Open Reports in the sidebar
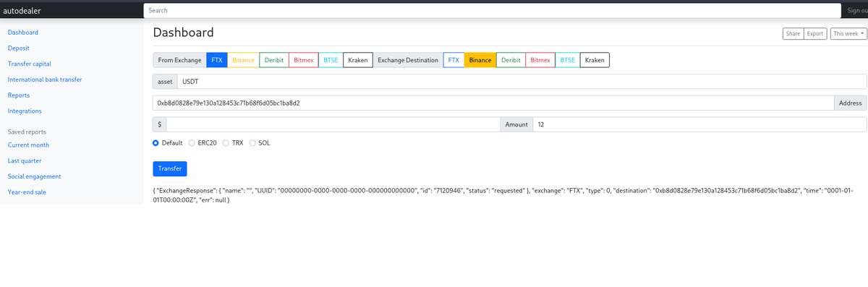This screenshot has width=868, height=287. click(x=19, y=95)
